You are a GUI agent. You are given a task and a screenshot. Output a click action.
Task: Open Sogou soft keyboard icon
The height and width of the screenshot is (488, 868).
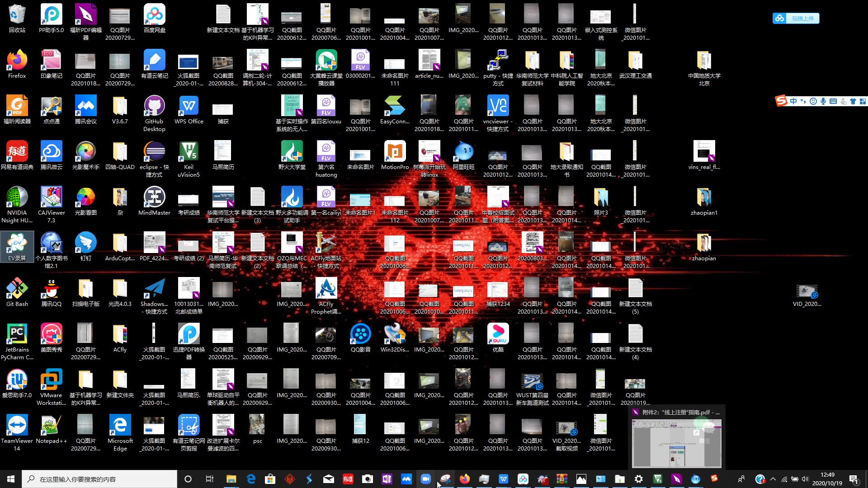pos(833,101)
